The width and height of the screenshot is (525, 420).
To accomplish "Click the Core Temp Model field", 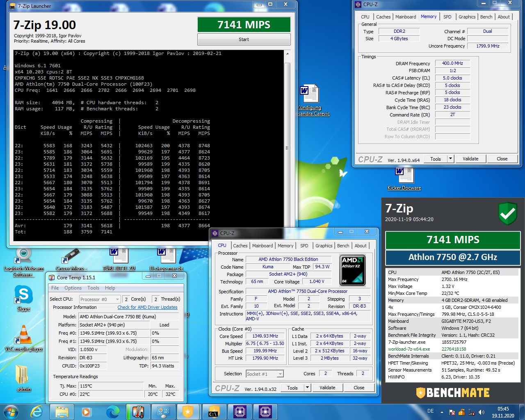I will pyautogui.click(x=129, y=317).
